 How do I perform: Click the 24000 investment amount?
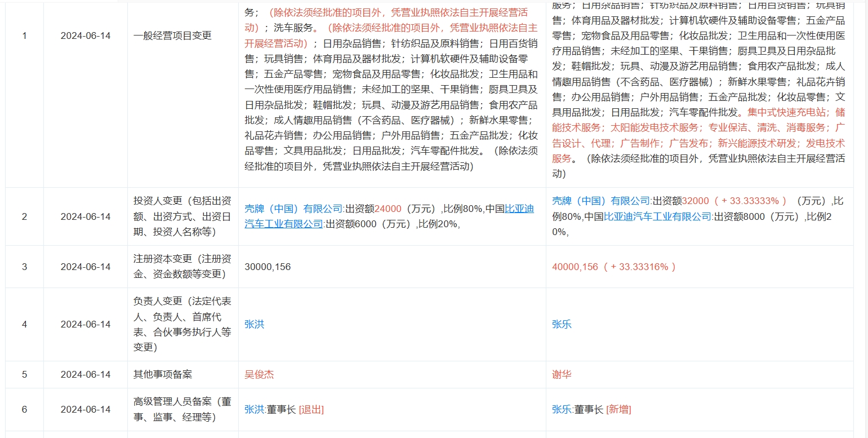click(388, 209)
